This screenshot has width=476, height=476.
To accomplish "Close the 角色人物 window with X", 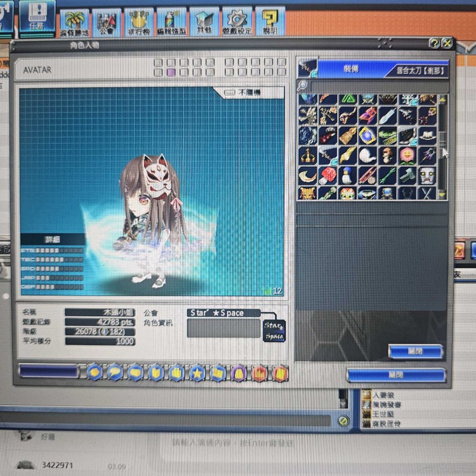I will pos(447,43).
